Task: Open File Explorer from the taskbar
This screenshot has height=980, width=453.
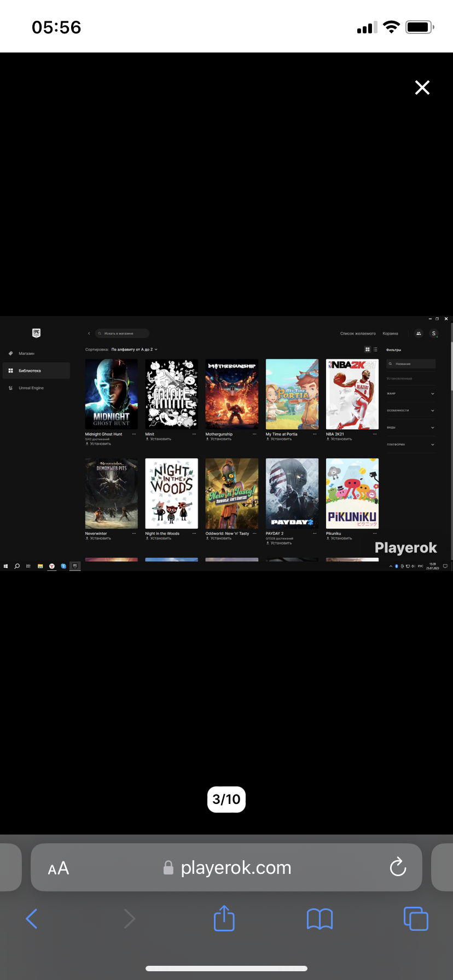Action: point(40,566)
